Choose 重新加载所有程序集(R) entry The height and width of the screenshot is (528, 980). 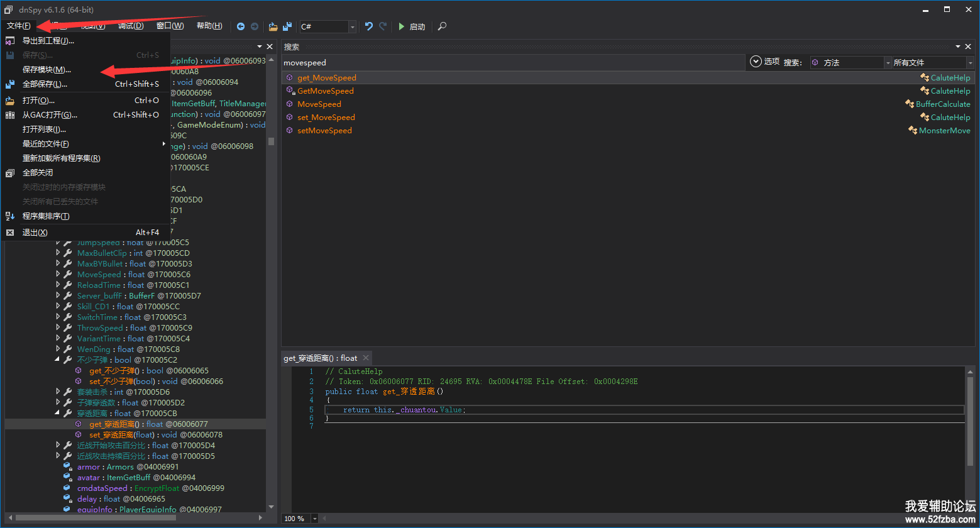pyautogui.click(x=85, y=158)
